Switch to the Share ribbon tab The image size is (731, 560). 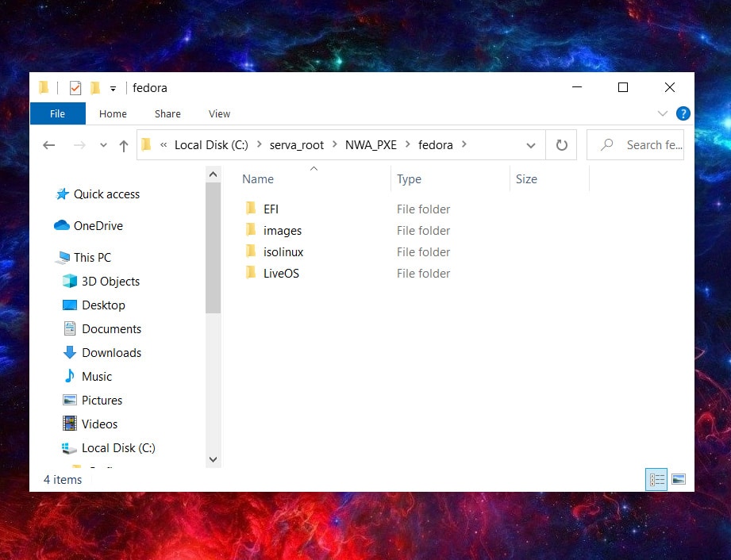click(x=167, y=113)
